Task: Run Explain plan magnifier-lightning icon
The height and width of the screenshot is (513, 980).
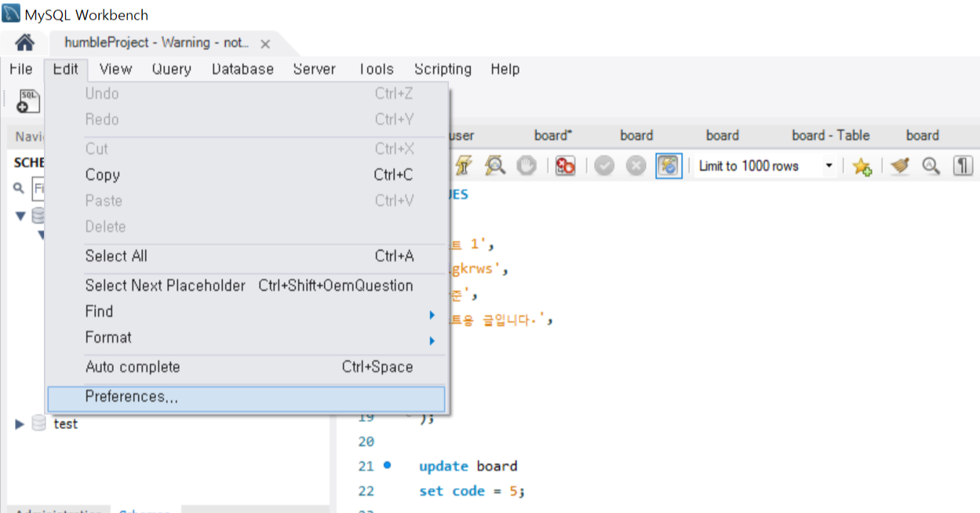Action: coord(495,166)
